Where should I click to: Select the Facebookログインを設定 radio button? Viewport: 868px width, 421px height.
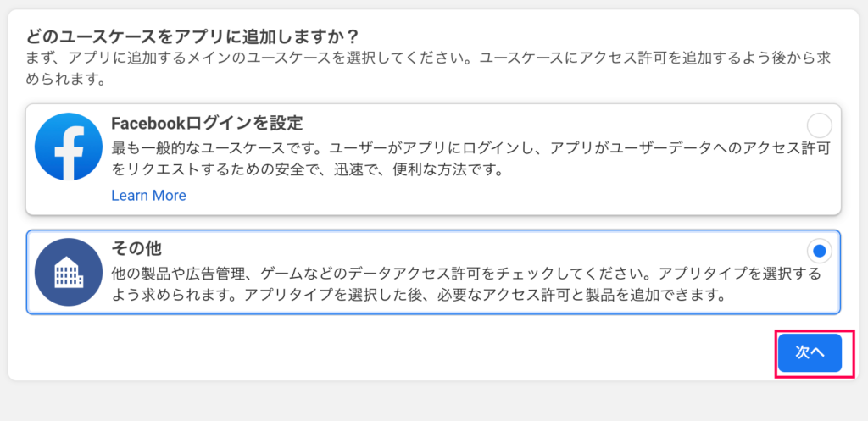point(820,125)
